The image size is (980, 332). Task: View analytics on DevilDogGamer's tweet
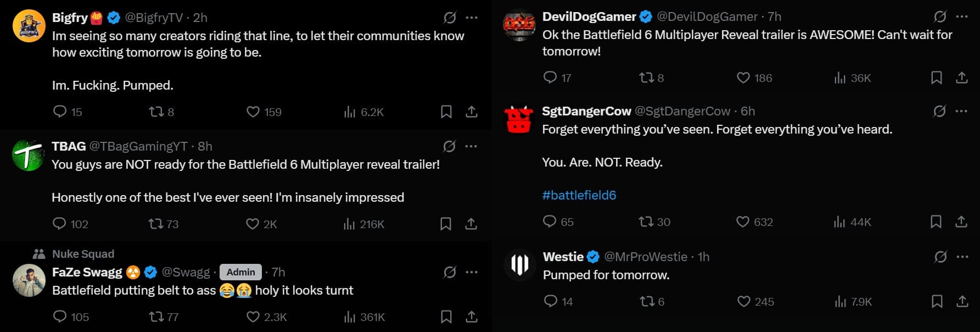pyautogui.click(x=840, y=78)
